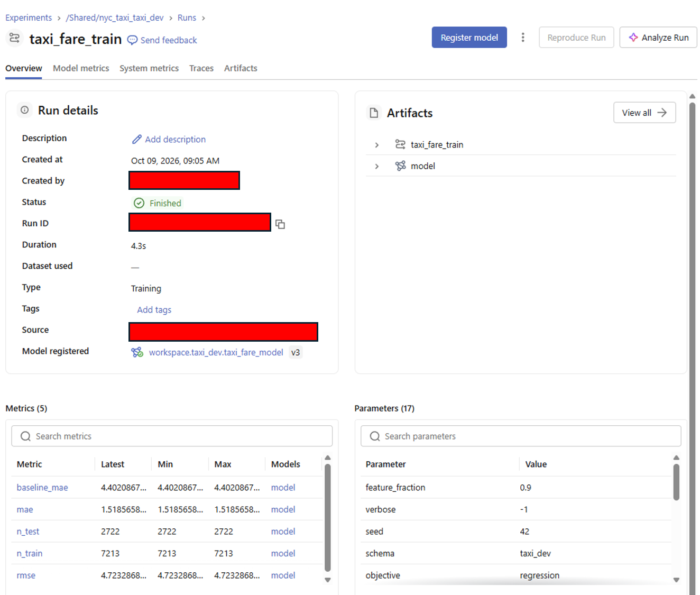The width and height of the screenshot is (700, 595).
Task: Click the magnifier icon in Search parameters
Action: pyautogui.click(x=375, y=436)
